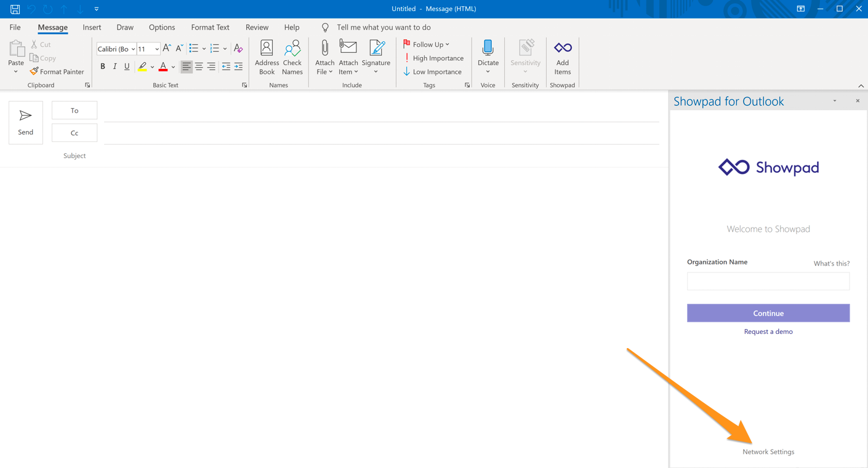
Task: Click the Increase Indent icon
Action: point(238,66)
